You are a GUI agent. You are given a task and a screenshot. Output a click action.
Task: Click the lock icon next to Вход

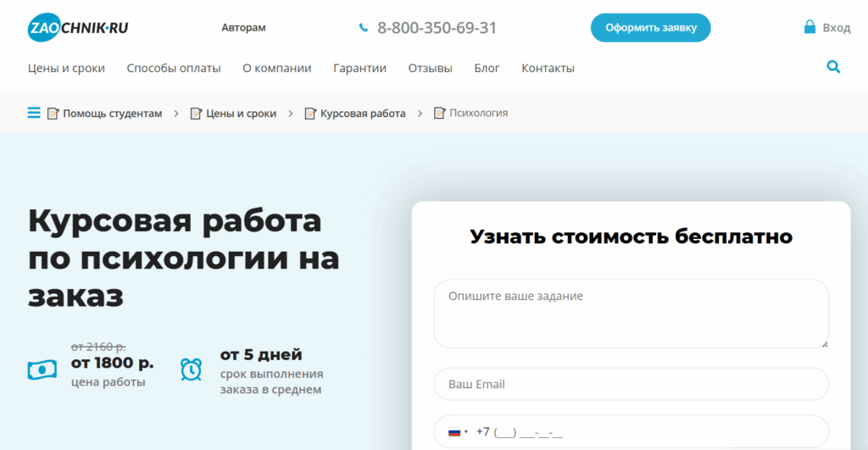click(810, 26)
